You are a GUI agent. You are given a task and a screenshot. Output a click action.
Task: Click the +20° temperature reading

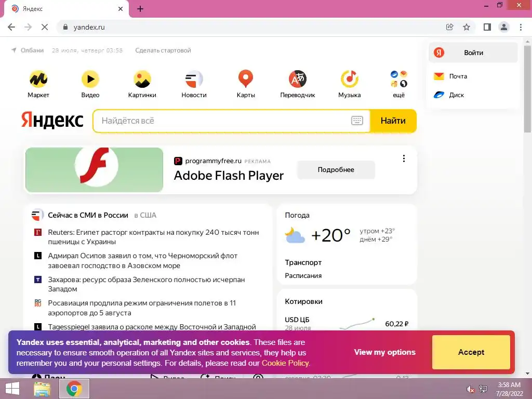click(331, 235)
